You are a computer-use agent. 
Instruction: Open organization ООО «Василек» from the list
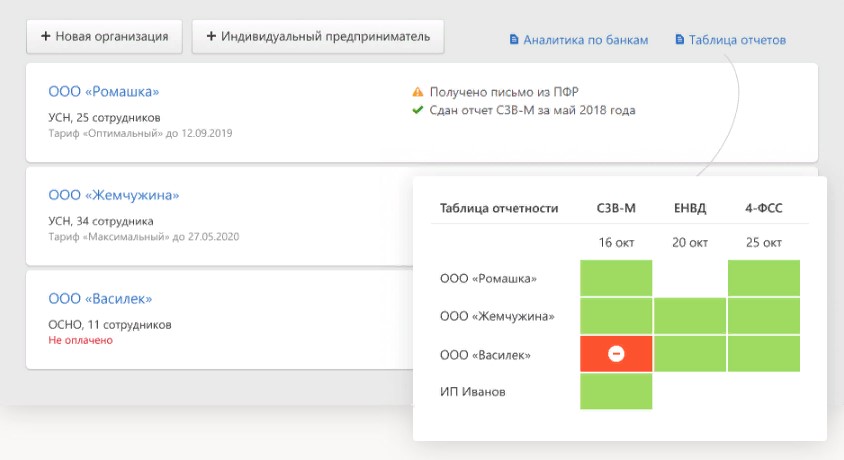point(100,299)
